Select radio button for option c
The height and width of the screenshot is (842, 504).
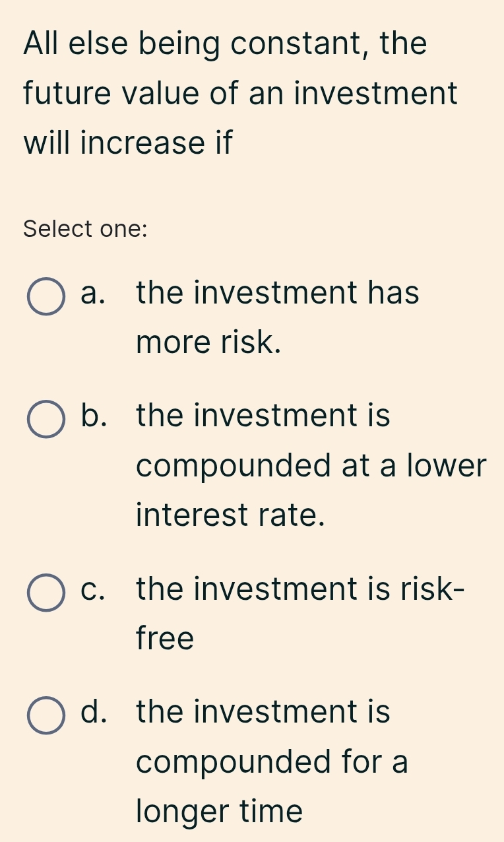pyautogui.click(x=46, y=592)
